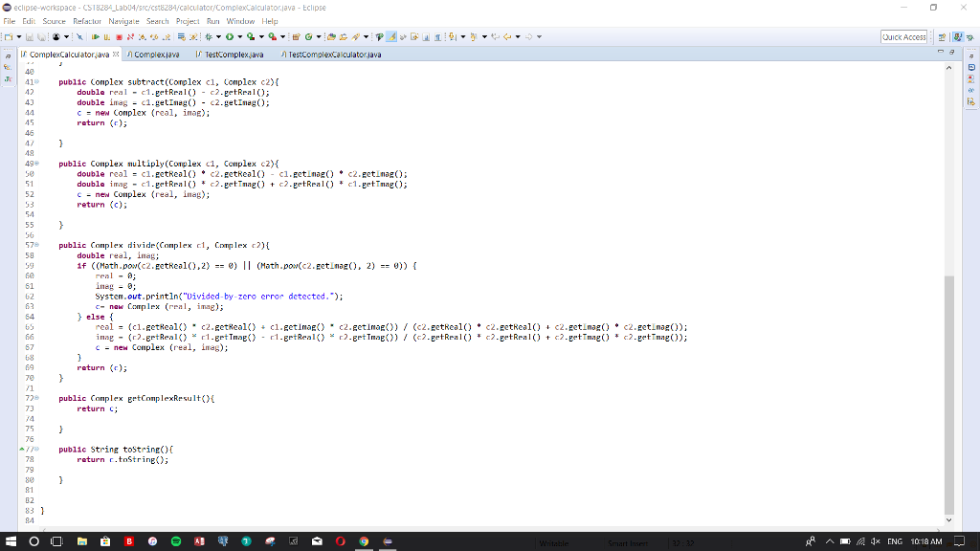Switch Smart Insert typing mode
Screen dimensions: 980x551
(628, 542)
